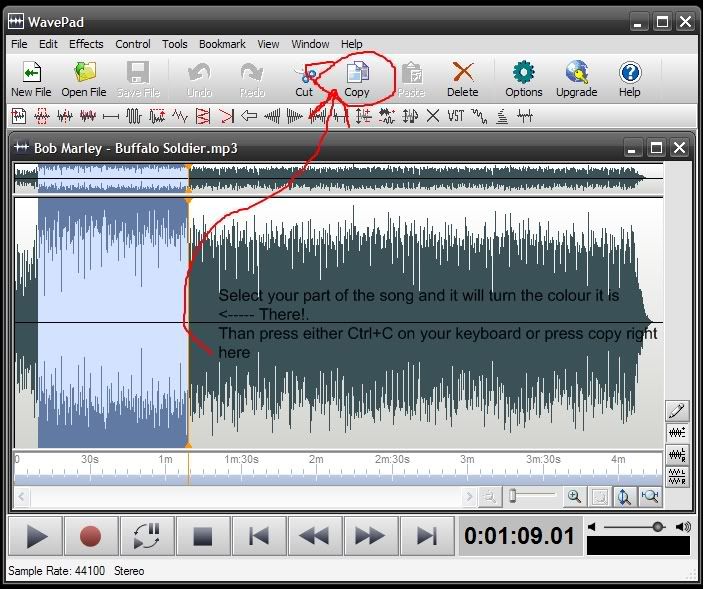This screenshot has width=704, height=589.
Task: Click the up-down arrows amplify icon
Action: [x=363, y=116]
